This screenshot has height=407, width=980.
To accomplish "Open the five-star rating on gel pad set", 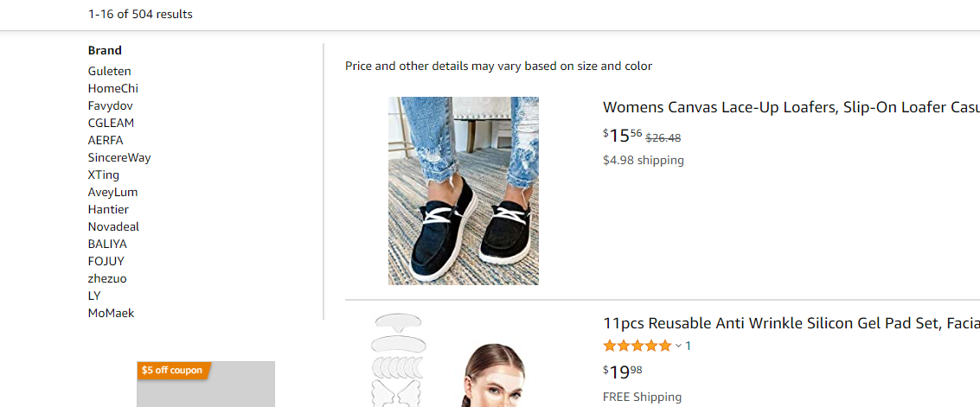I will [637, 346].
